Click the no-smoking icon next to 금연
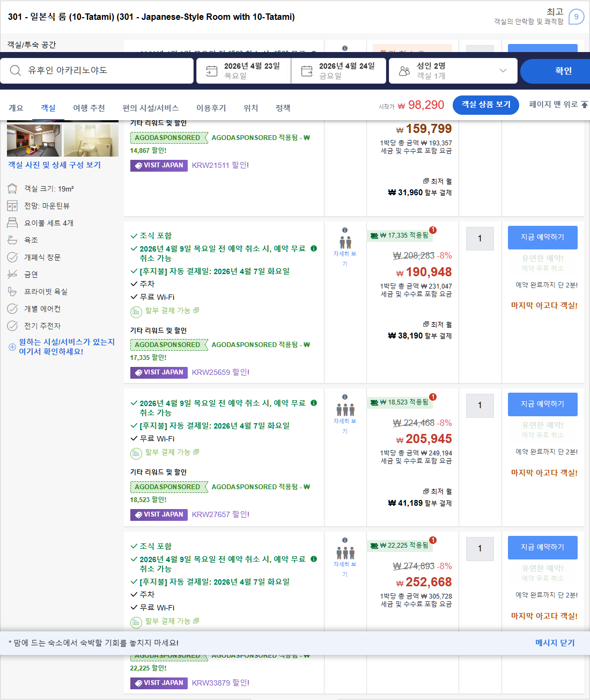 (12, 274)
